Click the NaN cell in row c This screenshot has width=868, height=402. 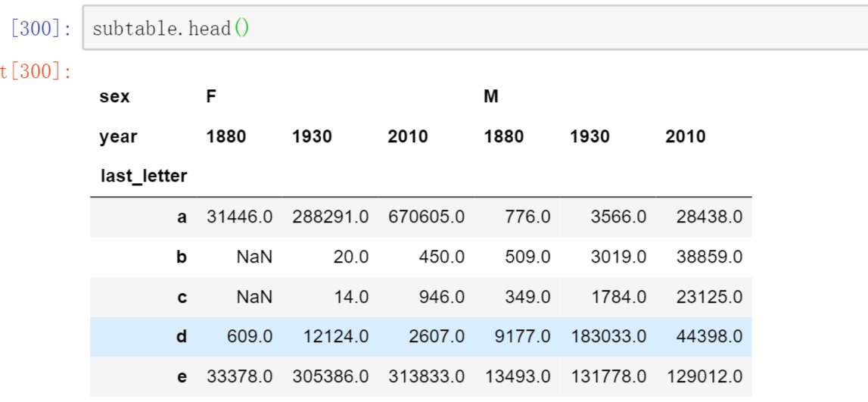pyautogui.click(x=254, y=298)
